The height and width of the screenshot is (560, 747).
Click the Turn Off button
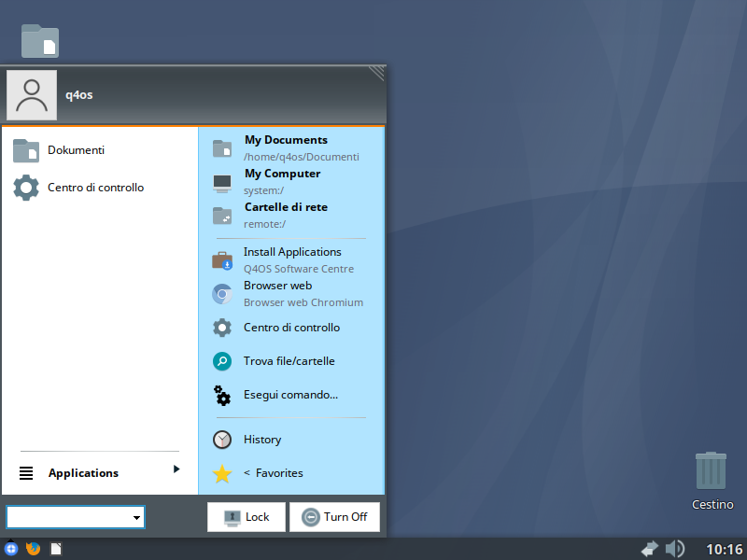pos(334,517)
